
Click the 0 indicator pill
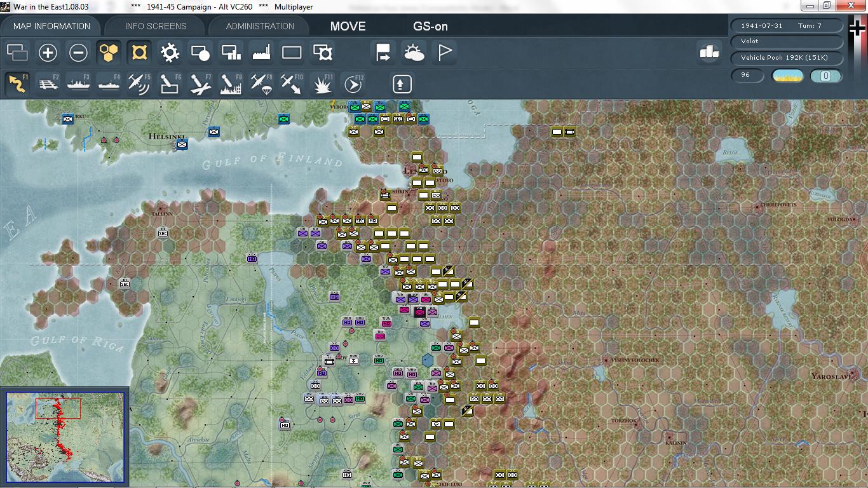pyautogui.click(x=826, y=76)
